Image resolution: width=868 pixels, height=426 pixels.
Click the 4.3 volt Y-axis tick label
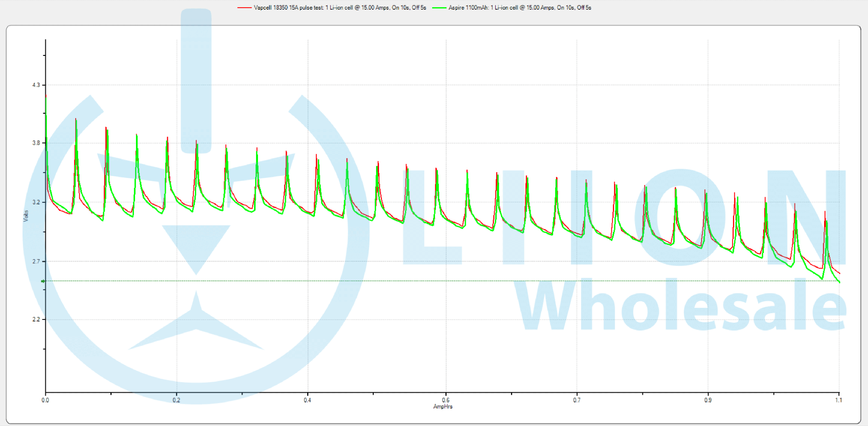click(36, 85)
